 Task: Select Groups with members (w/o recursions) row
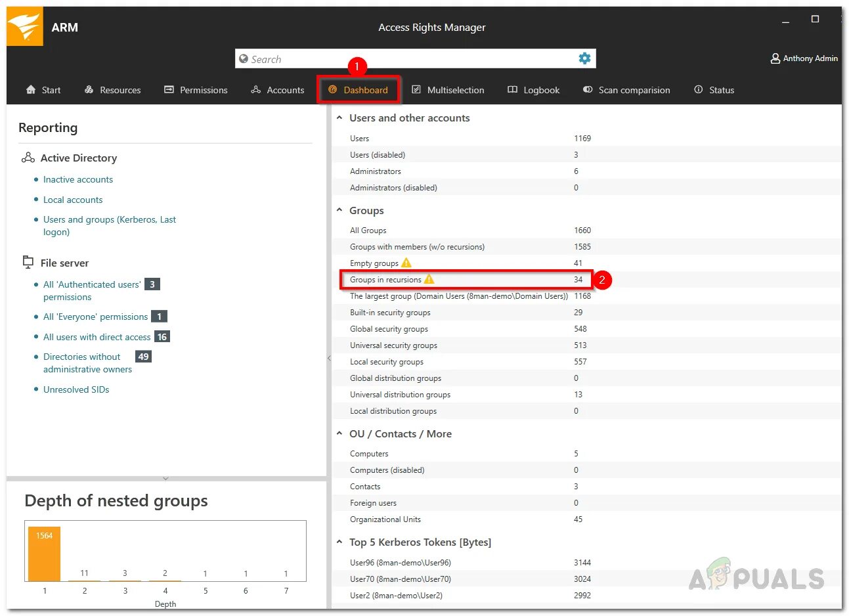click(x=586, y=246)
